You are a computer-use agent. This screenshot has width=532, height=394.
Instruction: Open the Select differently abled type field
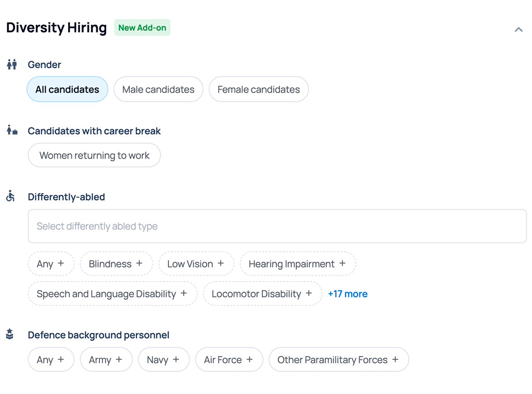point(277,226)
